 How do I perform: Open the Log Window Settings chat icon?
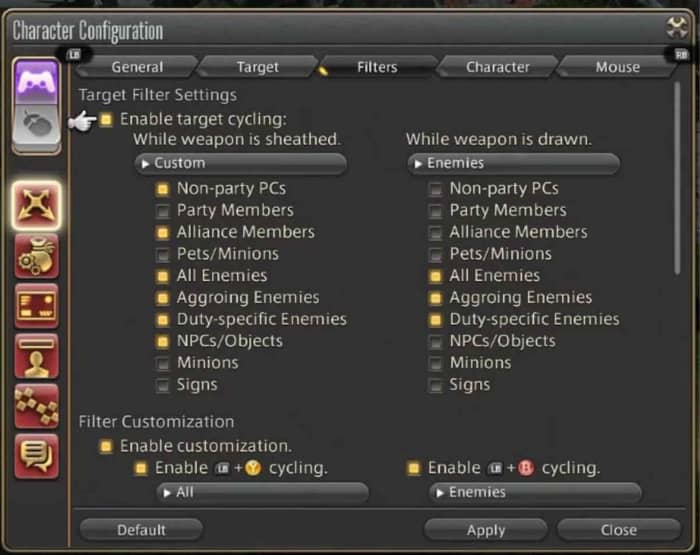click(x=36, y=455)
